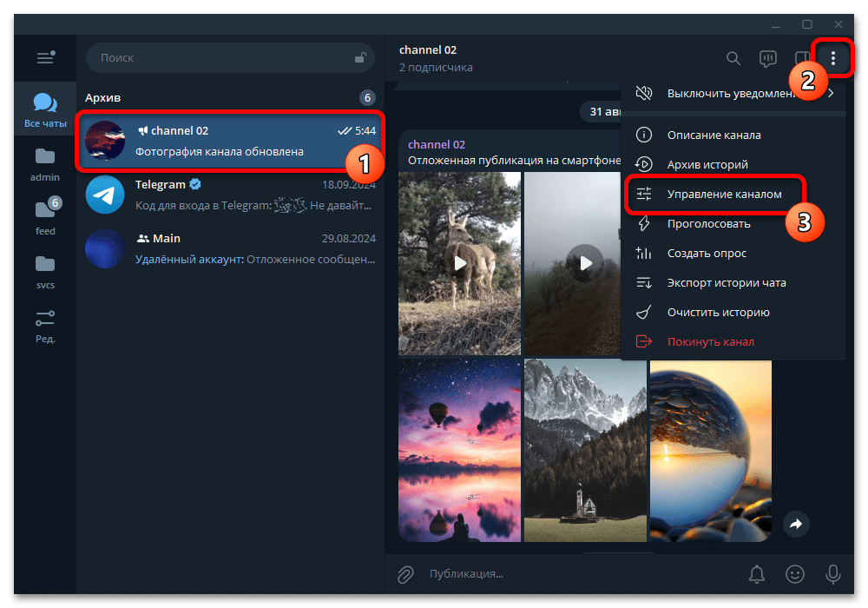Open the hamburger main menu icon

pos(45,57)
